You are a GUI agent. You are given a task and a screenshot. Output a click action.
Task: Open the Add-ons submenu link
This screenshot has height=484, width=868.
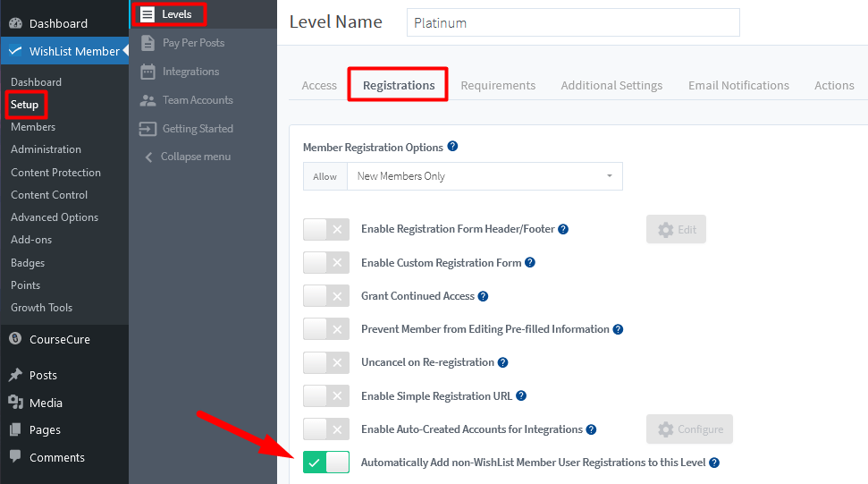[x=31, y=240]
